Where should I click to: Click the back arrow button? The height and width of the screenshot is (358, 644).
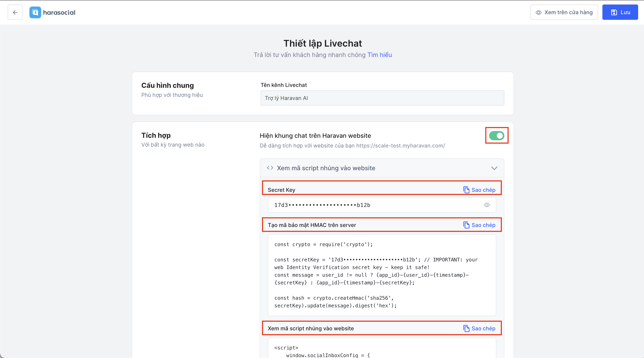[15, 12]
